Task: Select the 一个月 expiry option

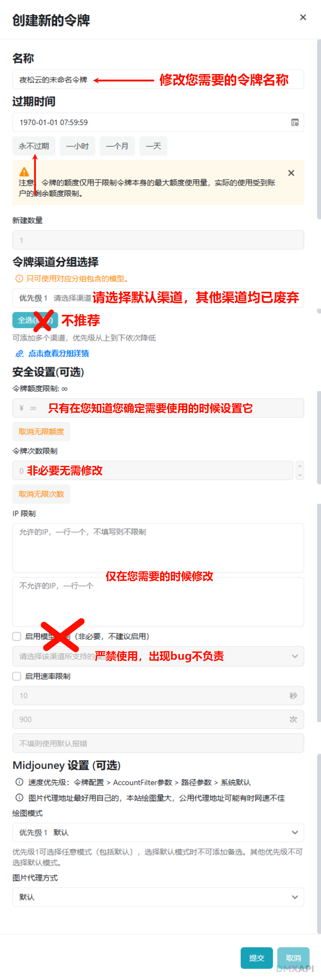Action: (x=117, y=146)
